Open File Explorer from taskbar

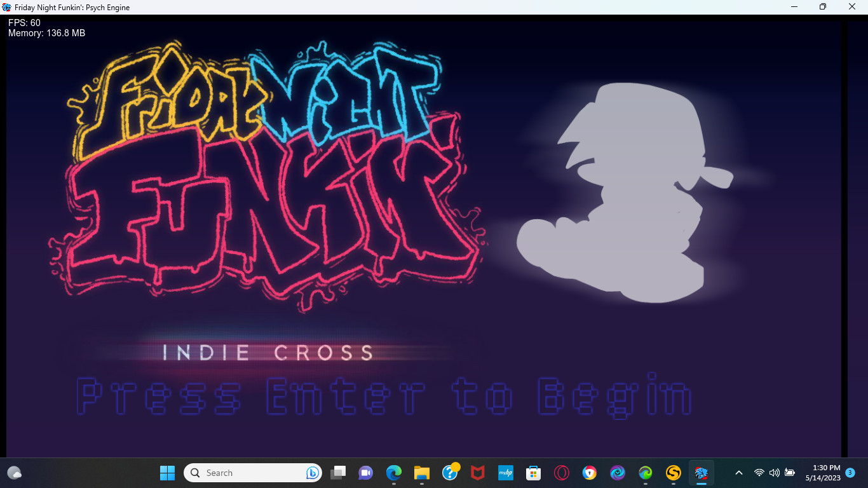422,473
